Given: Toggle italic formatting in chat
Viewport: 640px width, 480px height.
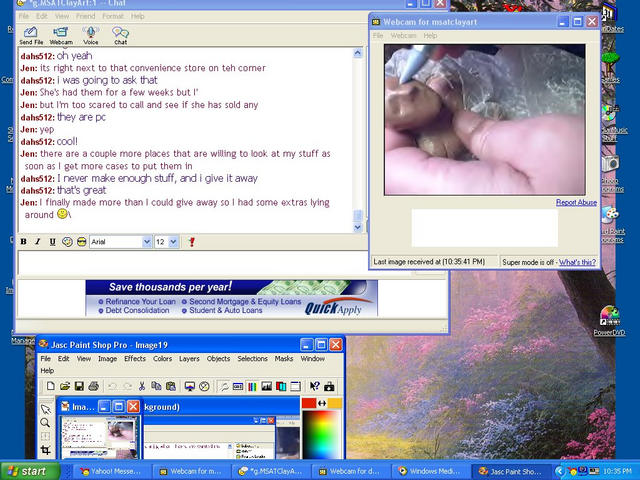Looking at the screenshot, I should coord(38,242).
